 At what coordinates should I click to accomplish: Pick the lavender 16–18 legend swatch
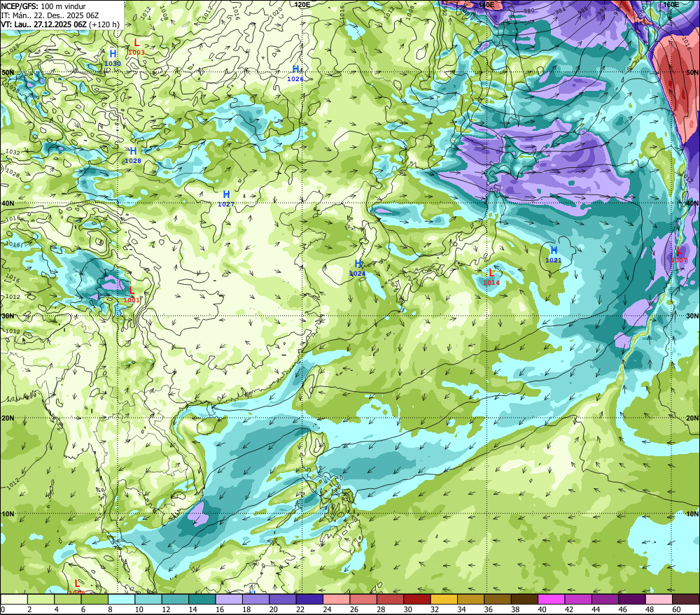pos(229,600)
